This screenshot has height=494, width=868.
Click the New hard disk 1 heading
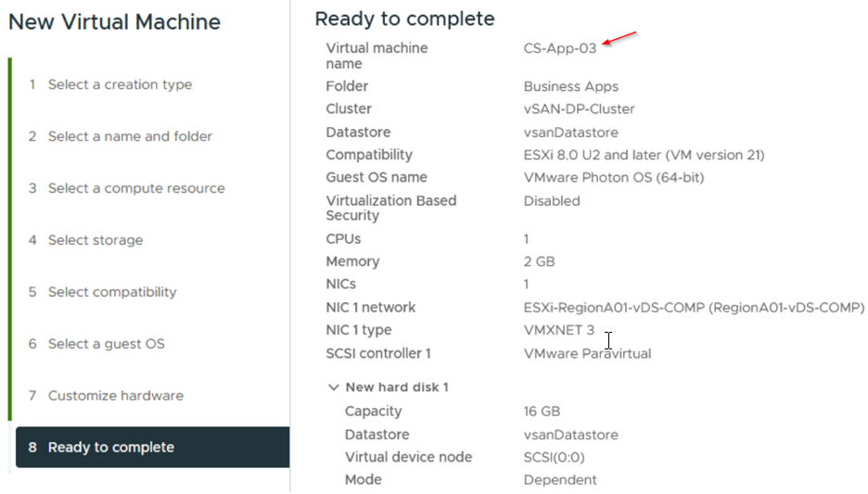point(397,387)
